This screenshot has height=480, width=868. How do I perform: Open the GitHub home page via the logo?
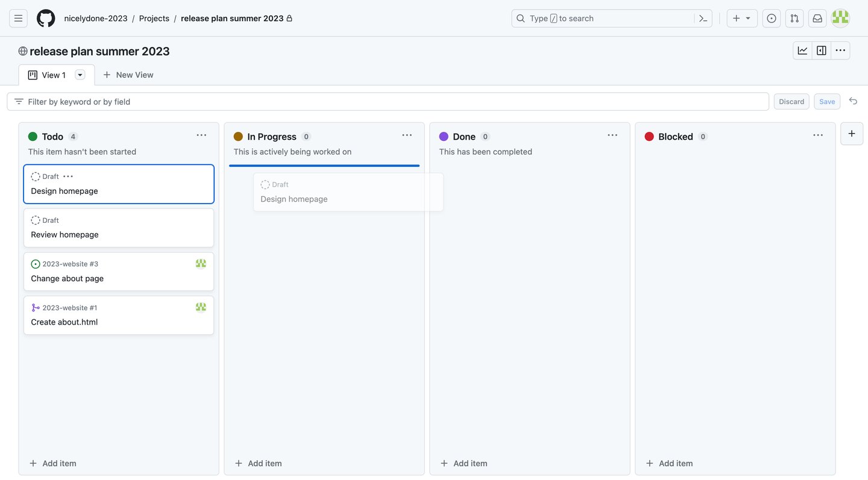coord(46,18)
